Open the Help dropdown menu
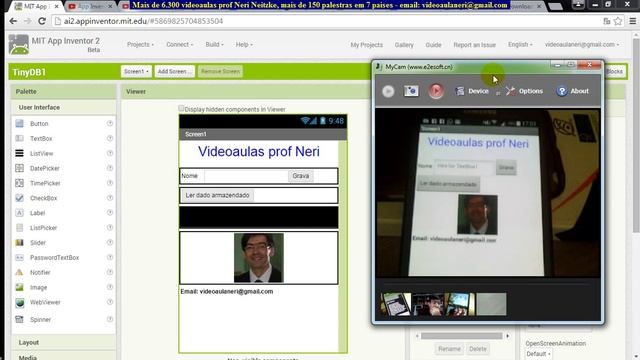 coord(244,44)
